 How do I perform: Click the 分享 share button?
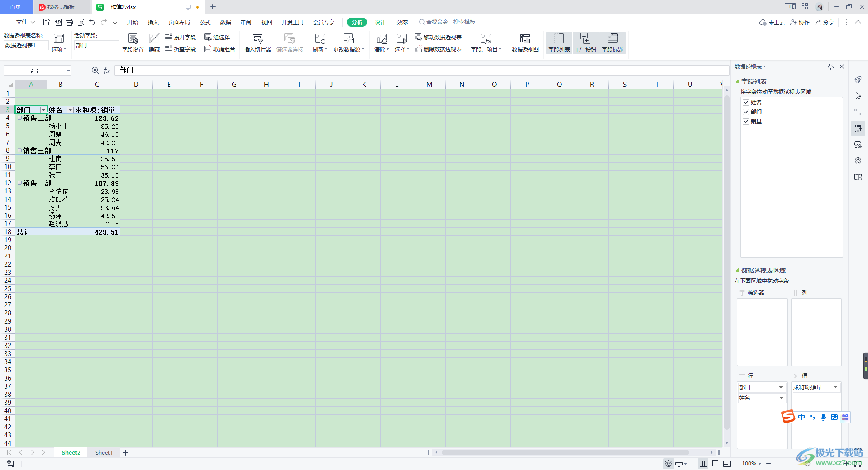click(x=824, y=22)
